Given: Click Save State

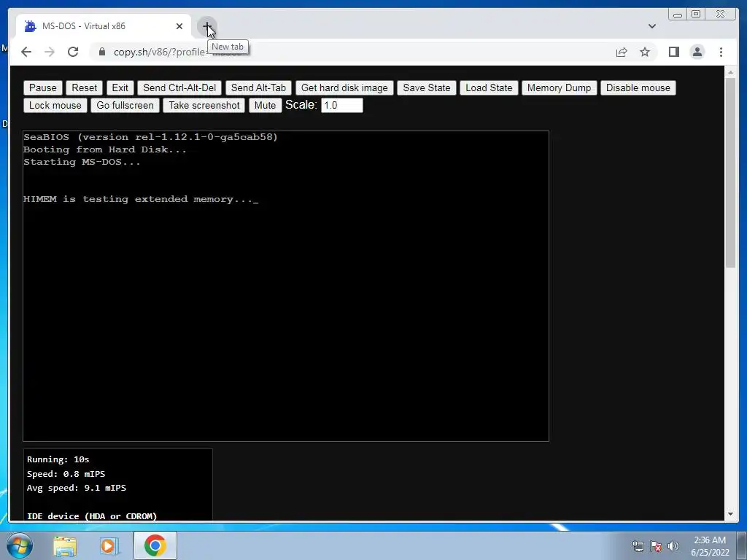Looking at the screenshot, I should 426,87.
